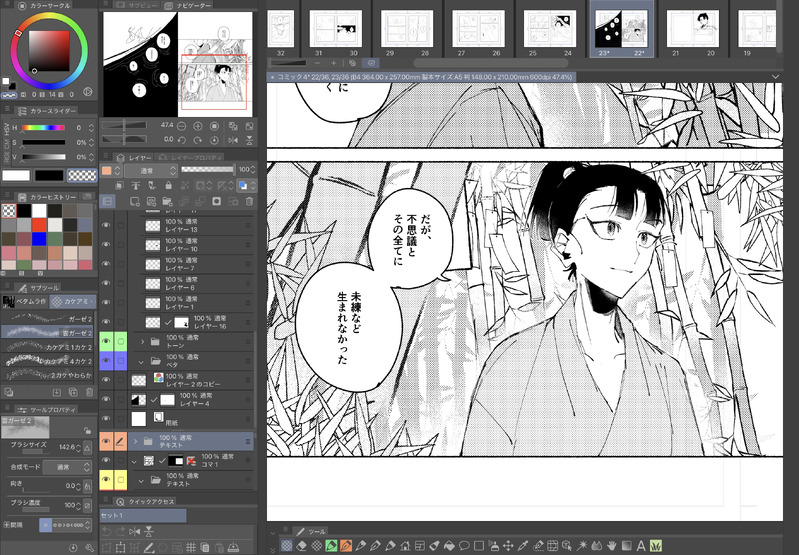This screenshot has height=555, width=799.
Task: Delete sub tool with trash icon
Action: pyautogui.click(x=89, y=392)
